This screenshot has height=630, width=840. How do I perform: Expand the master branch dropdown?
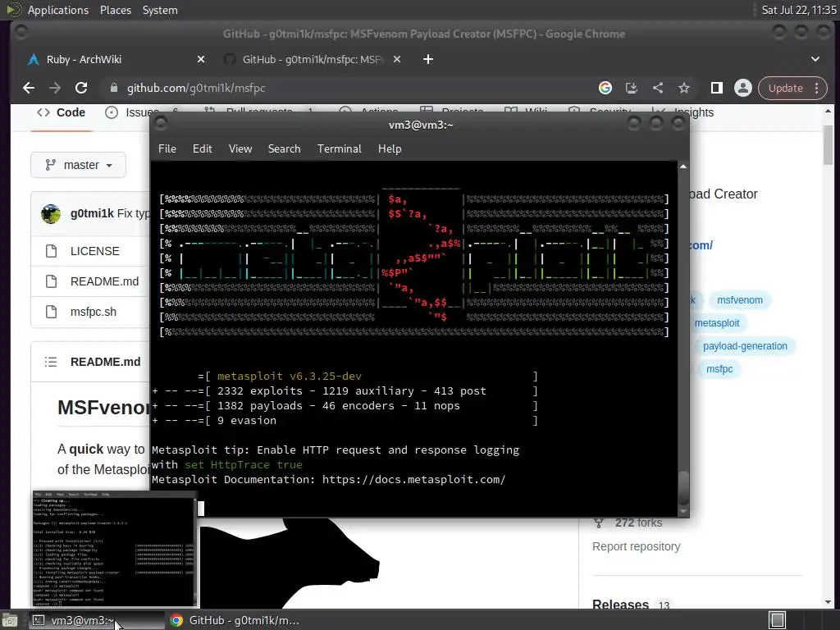(x=78, y=165)
